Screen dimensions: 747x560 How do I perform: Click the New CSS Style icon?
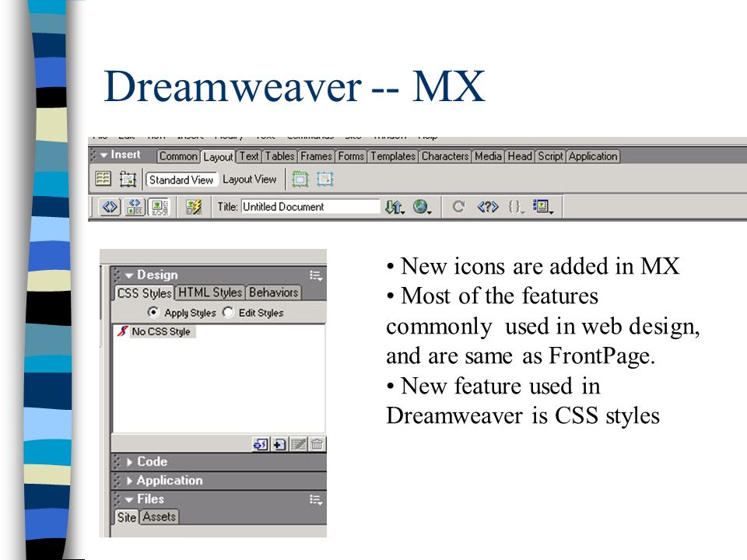click(x=279, y=444)
